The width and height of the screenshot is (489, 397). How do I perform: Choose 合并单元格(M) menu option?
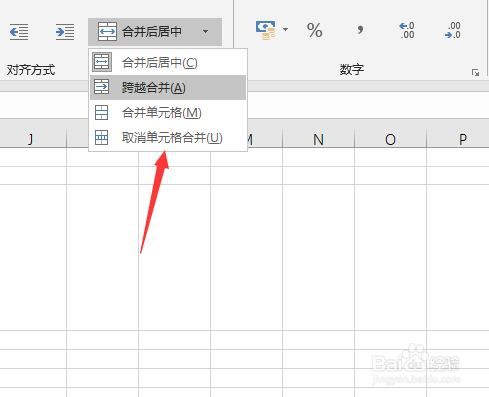click(x=168, y=112)
